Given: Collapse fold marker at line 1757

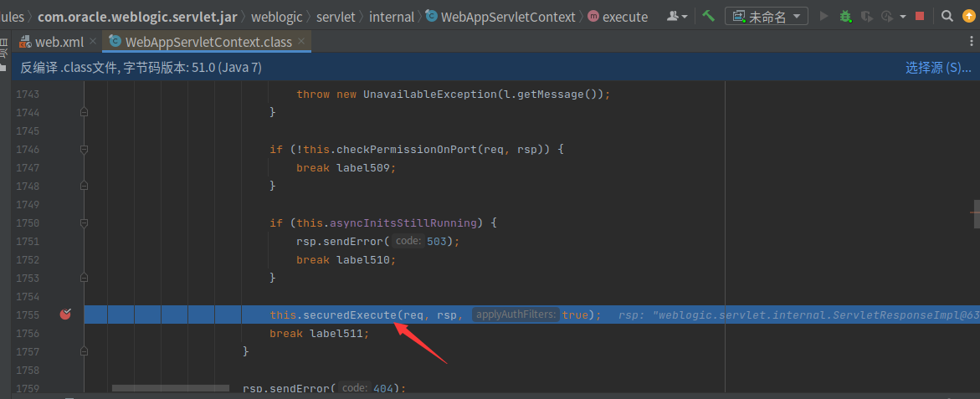Looking at the screenshot, I should (85, 351).
